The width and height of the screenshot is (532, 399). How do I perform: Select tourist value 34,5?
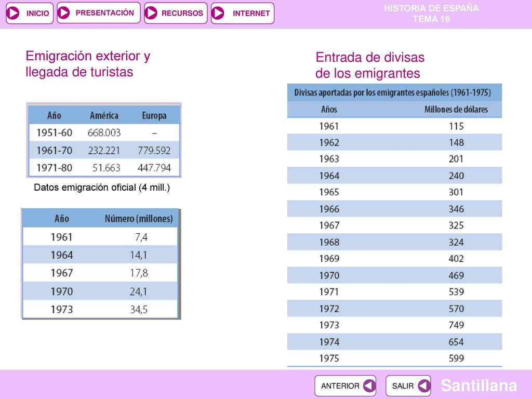click(x=139, y=309)
